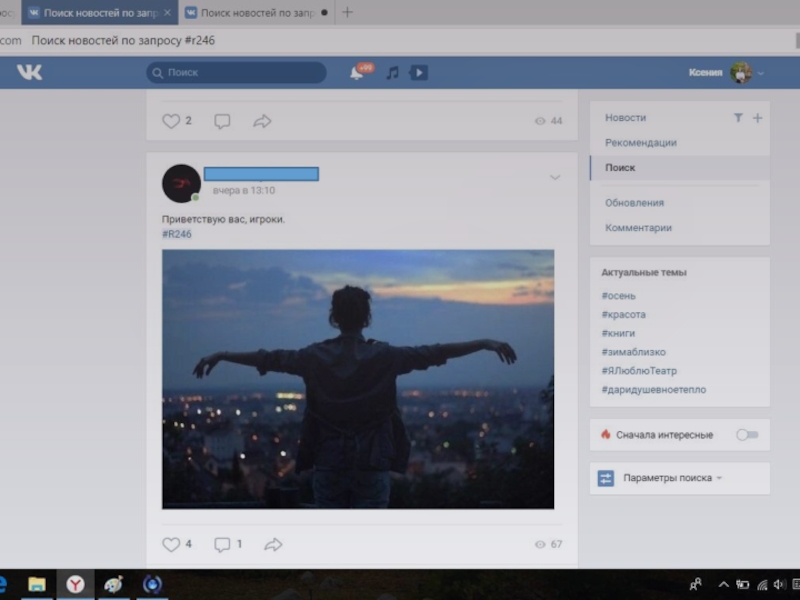Go to Комментарии in the sidebar
The image size is (800, 600).
click(638, 228)
